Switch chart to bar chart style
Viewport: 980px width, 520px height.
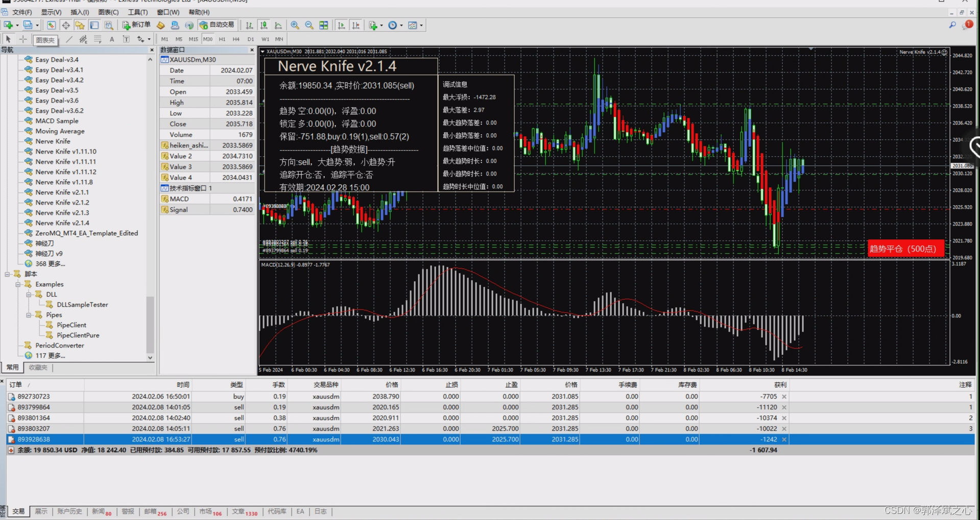coord(249,25)
